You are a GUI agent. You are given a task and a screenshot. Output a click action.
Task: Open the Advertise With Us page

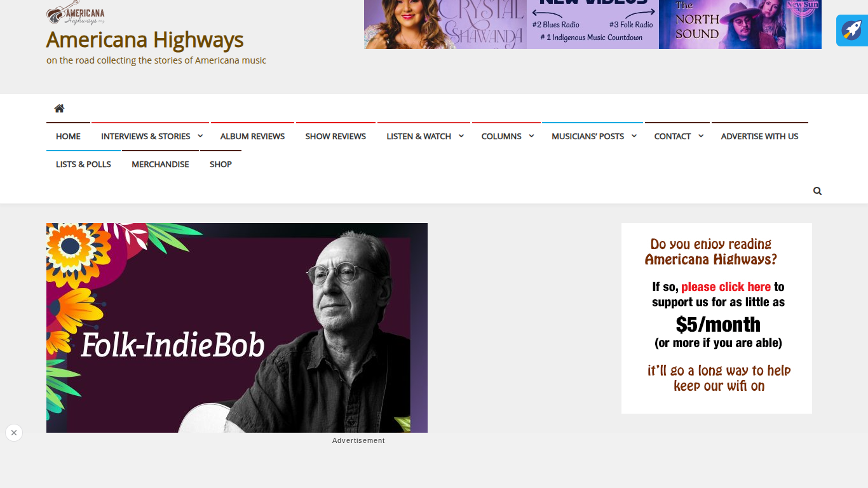click(x=759, y=136)
